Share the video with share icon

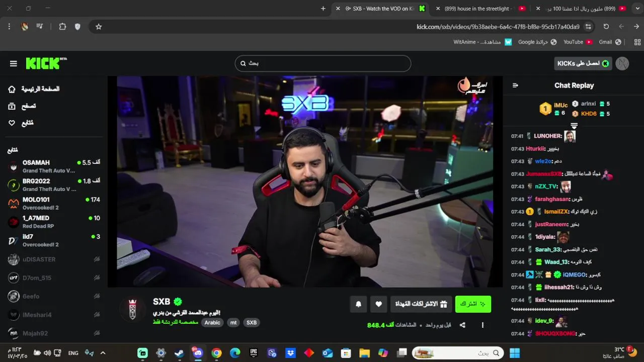tap(462, 325)
